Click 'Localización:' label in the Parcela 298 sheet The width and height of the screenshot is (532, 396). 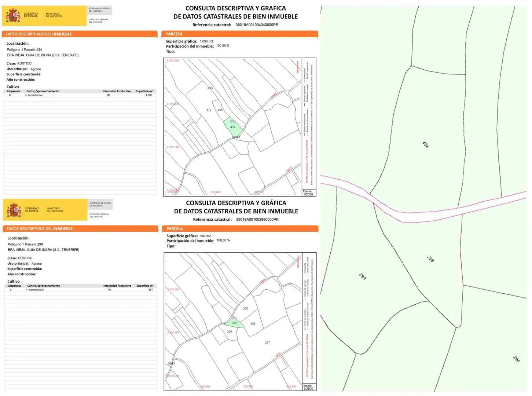click(18, 238)
